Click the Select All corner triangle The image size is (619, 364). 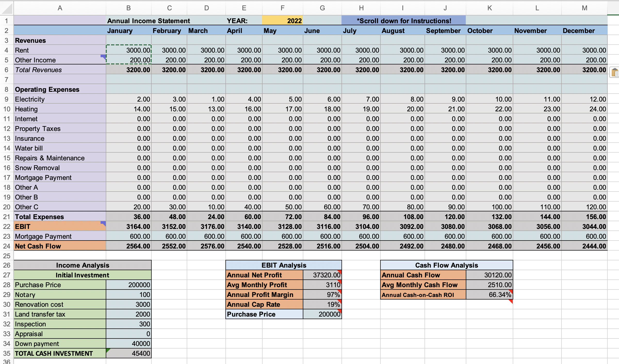click(7, 8)
